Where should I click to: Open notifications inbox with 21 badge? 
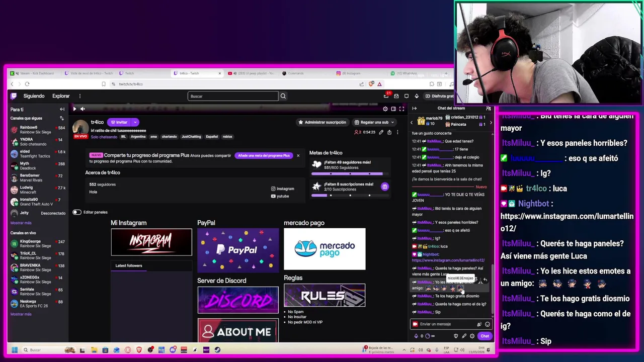tap(386, 96)
